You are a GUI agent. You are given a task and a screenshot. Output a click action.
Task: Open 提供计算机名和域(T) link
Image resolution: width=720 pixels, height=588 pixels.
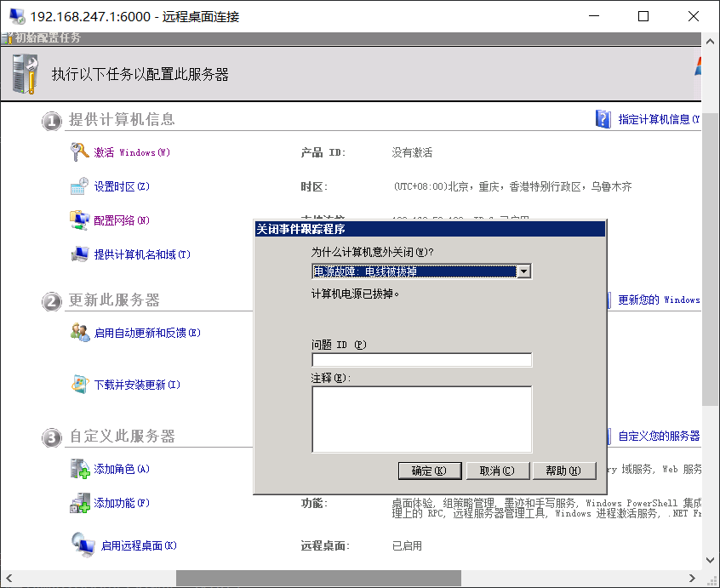(x=142, y=254)
